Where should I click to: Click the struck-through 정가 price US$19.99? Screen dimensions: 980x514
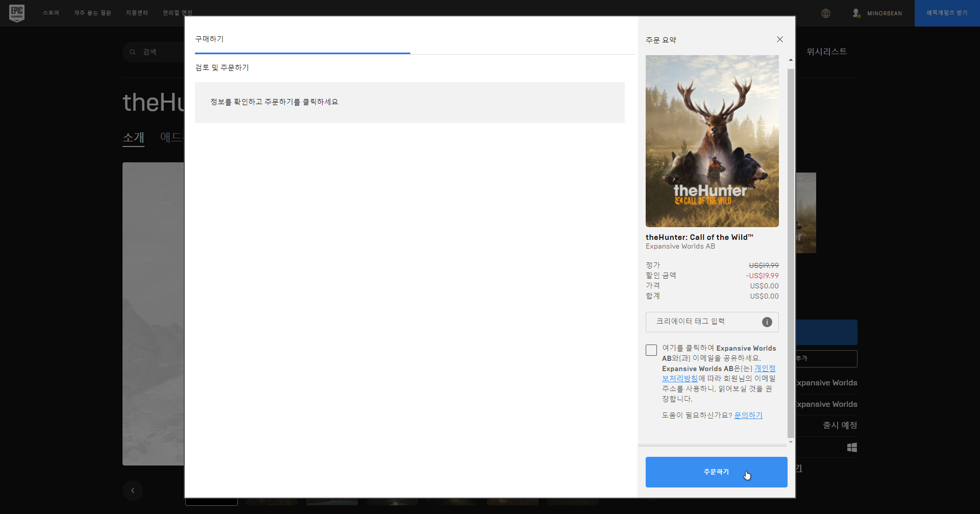[764, 265]
